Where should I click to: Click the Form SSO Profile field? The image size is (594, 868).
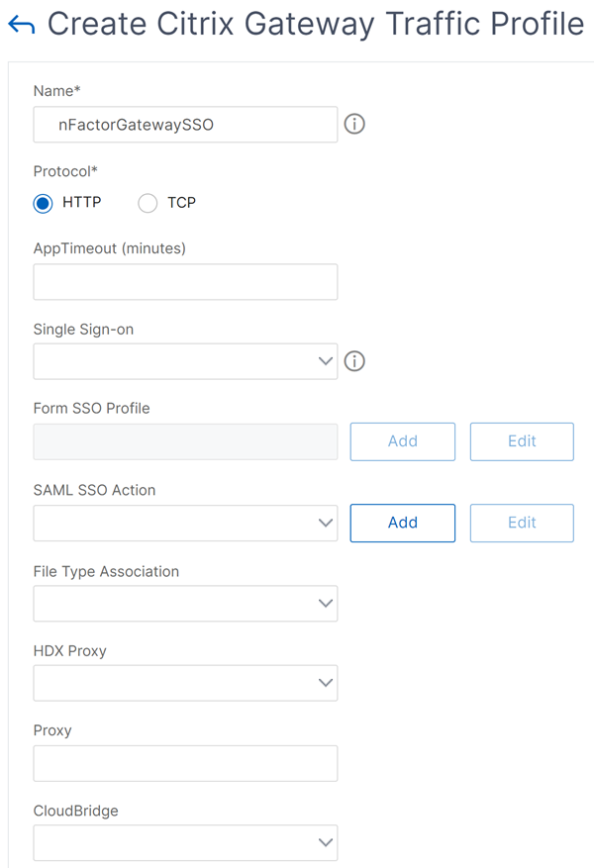(185, 441)
